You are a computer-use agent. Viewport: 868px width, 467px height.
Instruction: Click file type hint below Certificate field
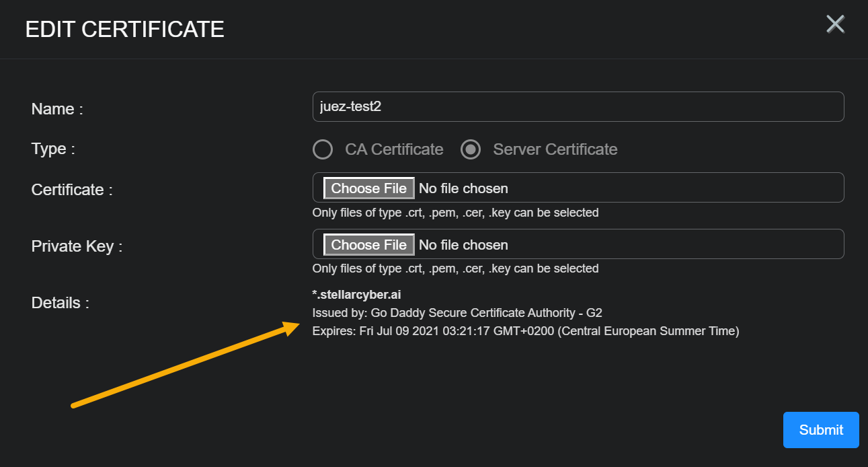455,213
